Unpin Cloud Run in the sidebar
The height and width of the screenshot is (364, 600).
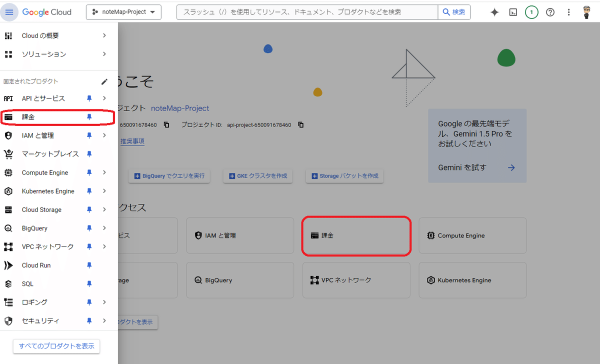(89, 265)
